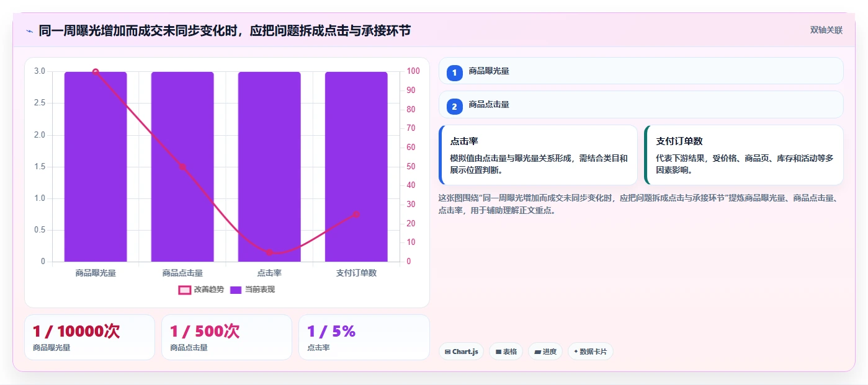Click the 3.0 left axis value
Screen dimensions: 868x385
tap(40, 71)
